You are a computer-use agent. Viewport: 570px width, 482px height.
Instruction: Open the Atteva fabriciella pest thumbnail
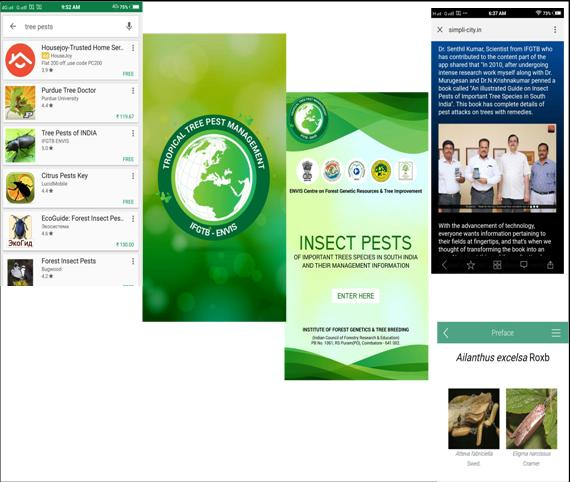[474, 419]
